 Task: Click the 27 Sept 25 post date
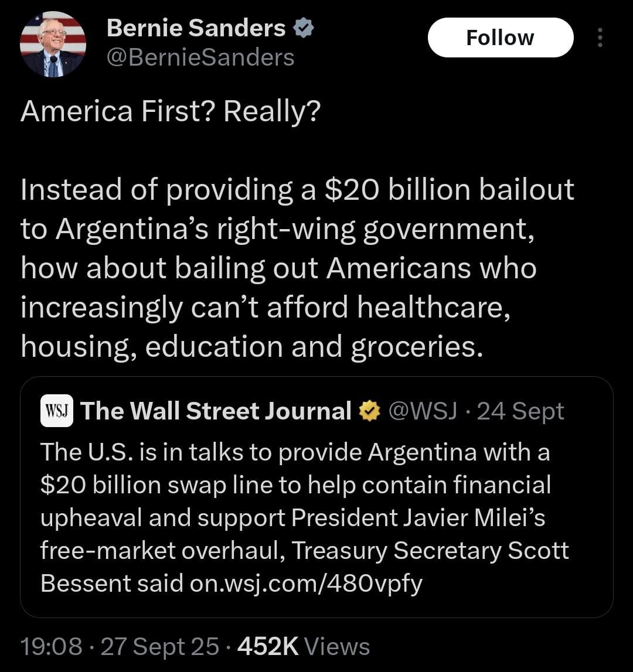pyautogui.click(x=160, y=647)
